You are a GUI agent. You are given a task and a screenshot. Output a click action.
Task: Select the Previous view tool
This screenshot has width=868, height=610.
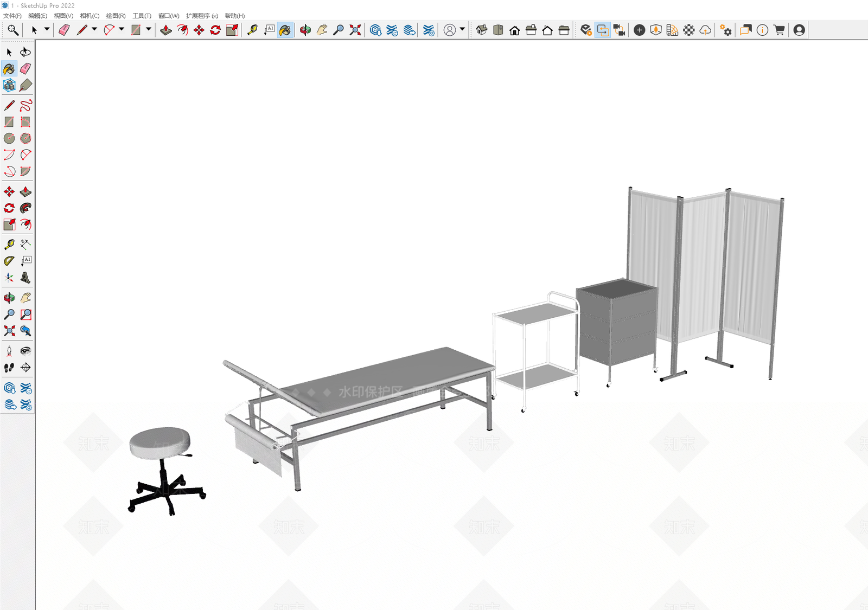pos(25,331)
